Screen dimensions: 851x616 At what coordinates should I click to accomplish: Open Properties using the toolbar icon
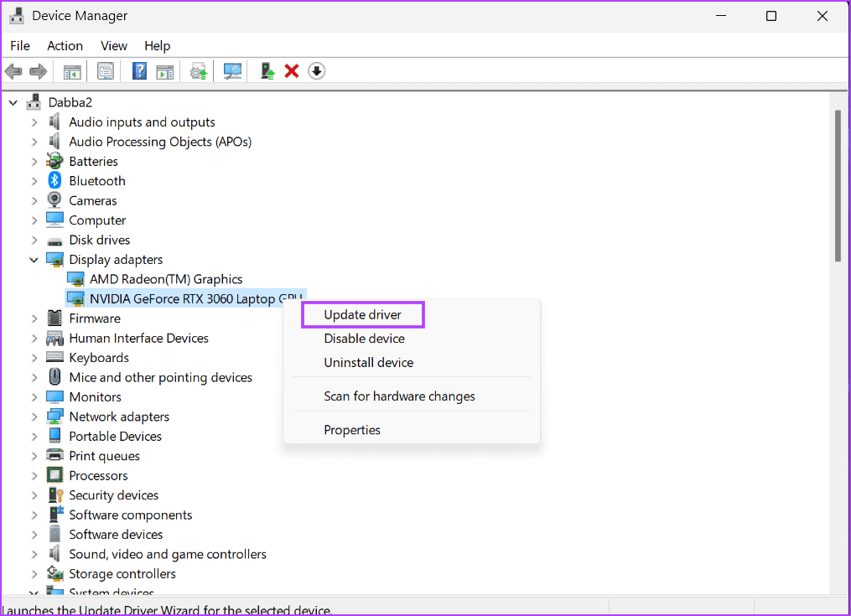[x=105, y=70]
